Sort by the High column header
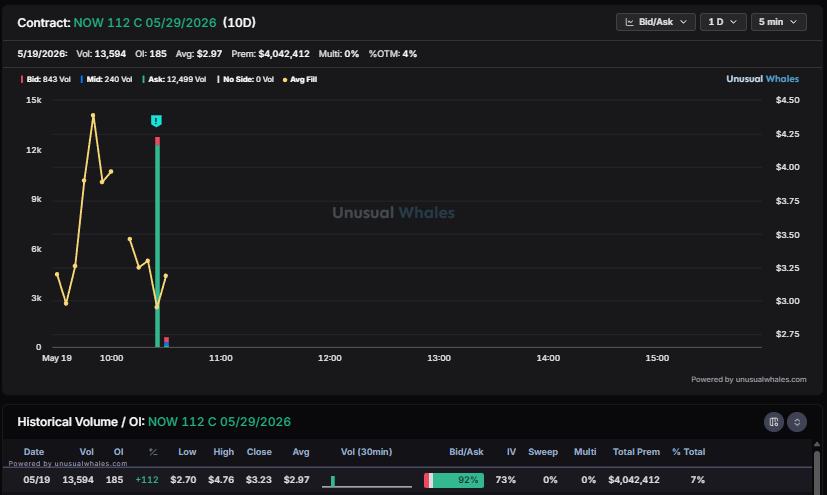The width and height of the screenshot is (827, 495). coord(224,452)
